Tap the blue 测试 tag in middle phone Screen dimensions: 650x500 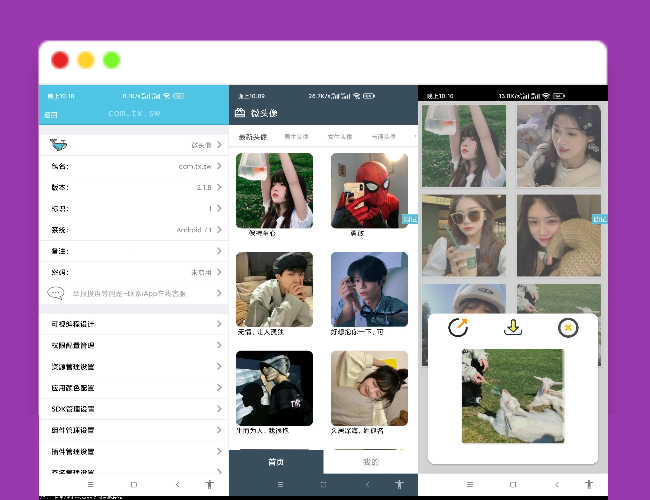pyautogui.click(x=410, y=219)
